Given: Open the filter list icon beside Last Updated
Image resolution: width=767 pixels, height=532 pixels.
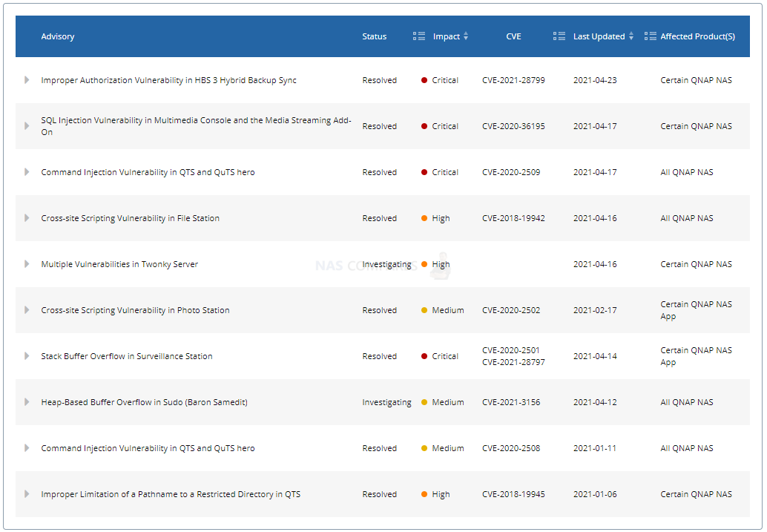Looking at the screenshot, I should click(559, 36).
